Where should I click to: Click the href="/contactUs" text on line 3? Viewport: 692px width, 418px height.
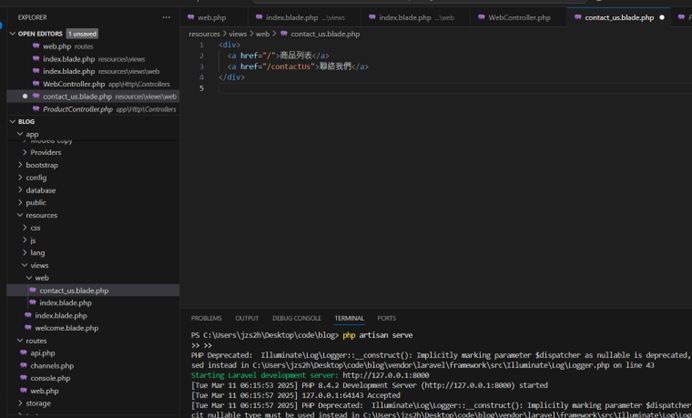278,67
